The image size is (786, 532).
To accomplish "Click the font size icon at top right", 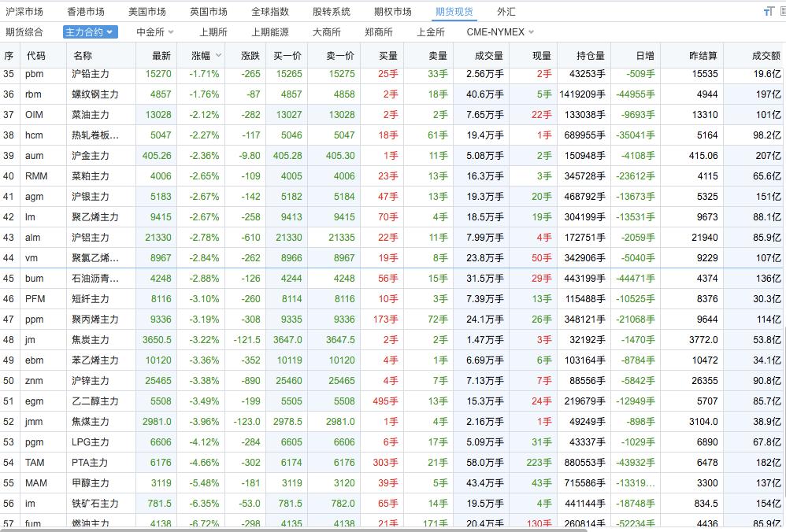I will (769, 12).
